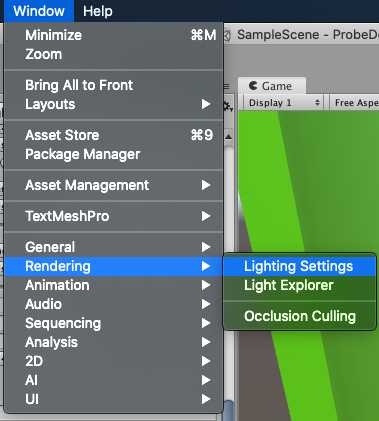Open Lighting Settings from Rendering submenu
This screenshot has width=379, height=421.
(300, 266)
